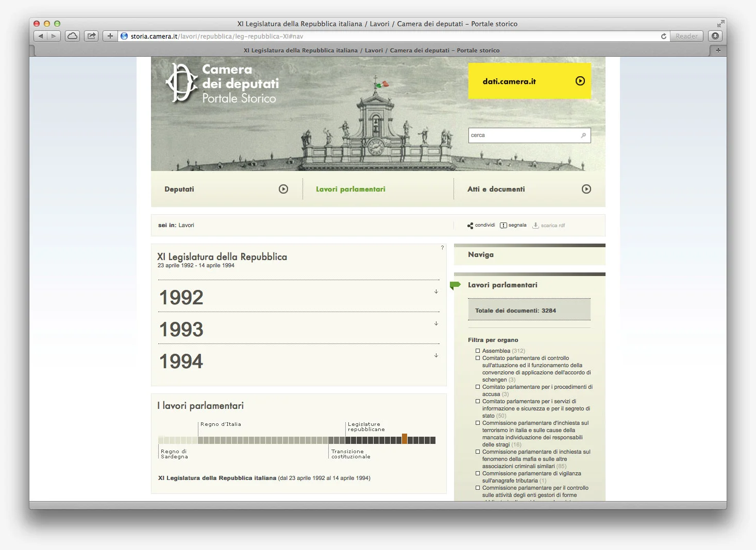Click the 23 aprile 1992 - 14 aprile 1994 date
The height and width of the screenshot is (550, 756).
(196, 266)
